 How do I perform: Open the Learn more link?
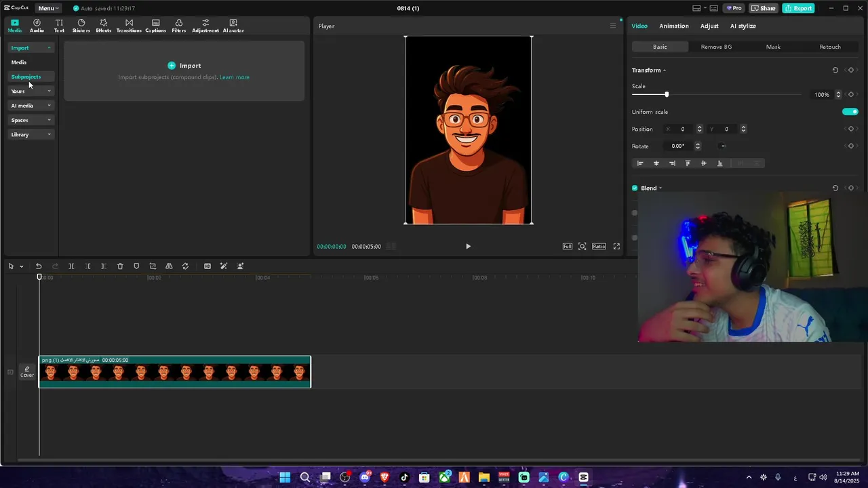coord(234,77)
